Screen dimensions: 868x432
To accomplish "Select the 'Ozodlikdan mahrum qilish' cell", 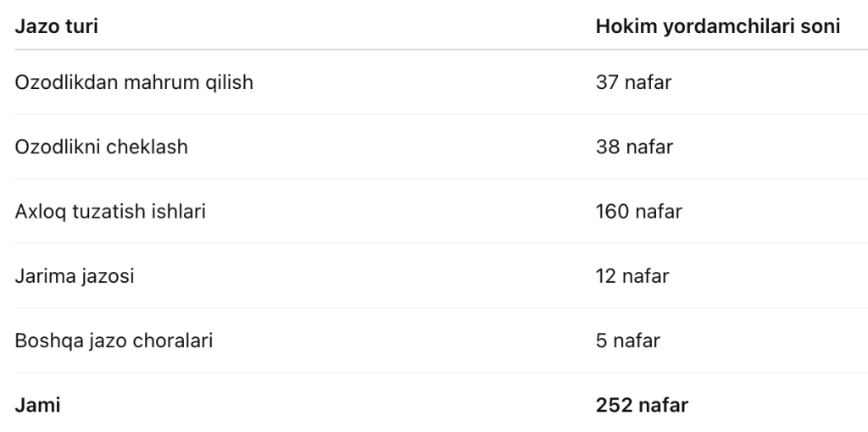I will click(x=134, y=82).
